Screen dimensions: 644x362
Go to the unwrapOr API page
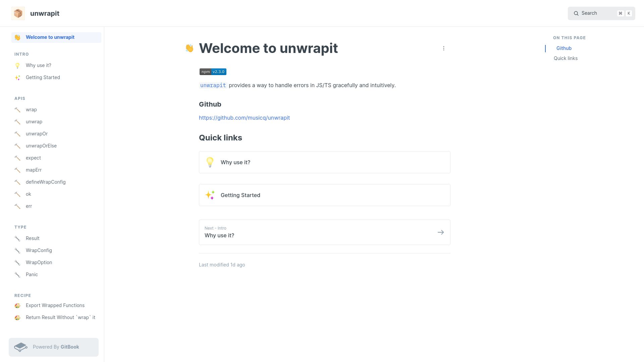click(56, 134)
